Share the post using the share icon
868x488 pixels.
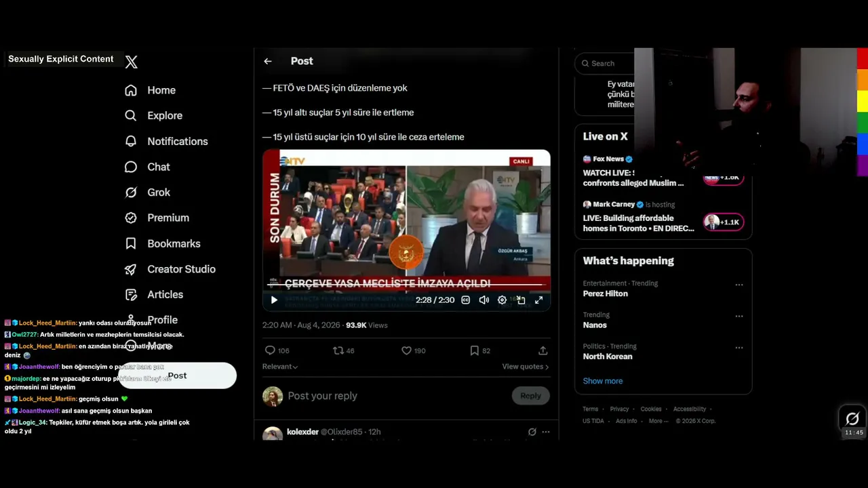pyautogui.click(x=543, y=350)
